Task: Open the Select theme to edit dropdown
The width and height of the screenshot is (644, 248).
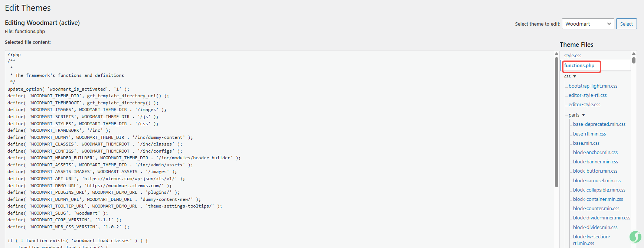Action: click(588, 24)
